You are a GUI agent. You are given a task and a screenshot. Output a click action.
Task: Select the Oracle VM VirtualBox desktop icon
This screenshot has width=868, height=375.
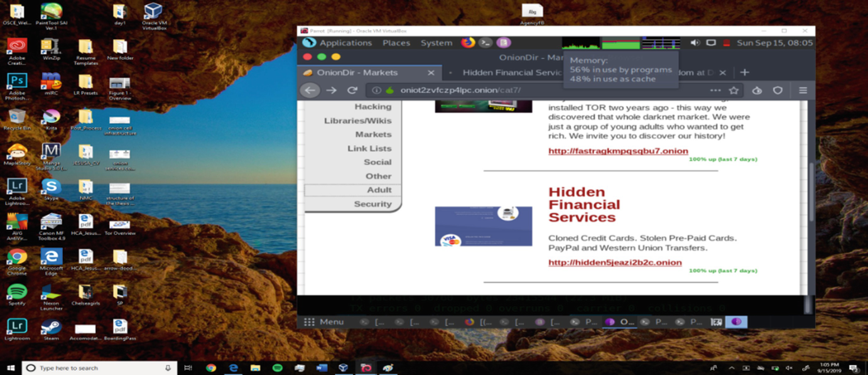(x=153, y=16)
